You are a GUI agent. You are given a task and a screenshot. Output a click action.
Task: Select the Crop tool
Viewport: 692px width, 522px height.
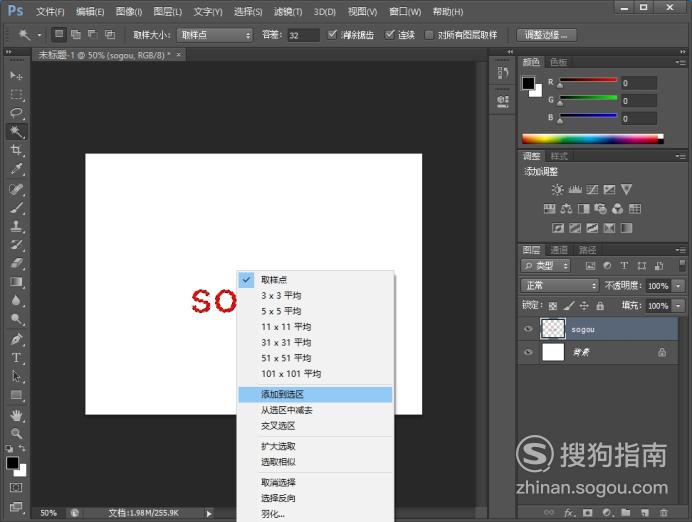[16, 150]
